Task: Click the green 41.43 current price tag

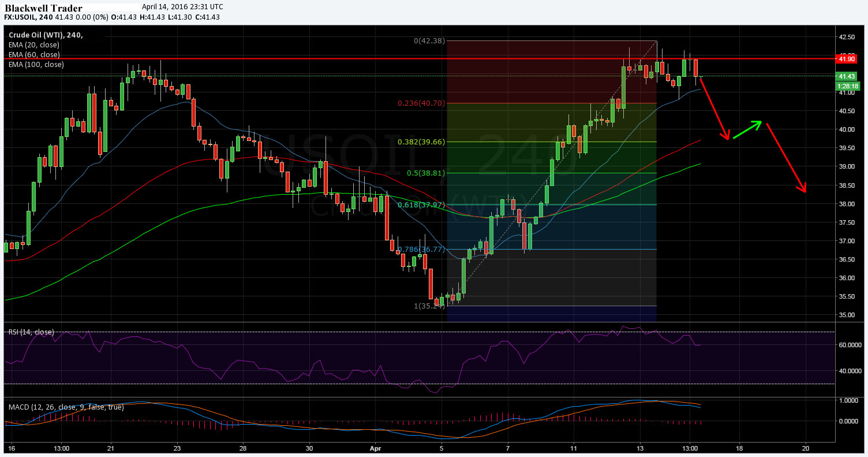Action: 847,76
